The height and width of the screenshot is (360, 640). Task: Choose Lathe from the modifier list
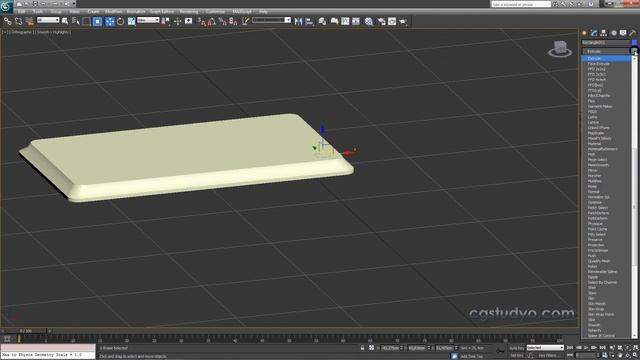[592, 117]
